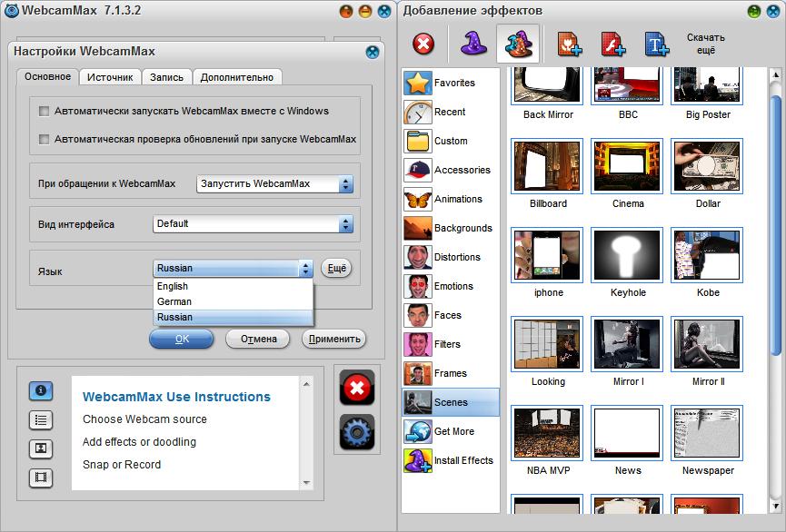Image resolution: width=786 pixels, height=532 pixels.
Task: Click the OK button
Action: click(x=182, y=340)
